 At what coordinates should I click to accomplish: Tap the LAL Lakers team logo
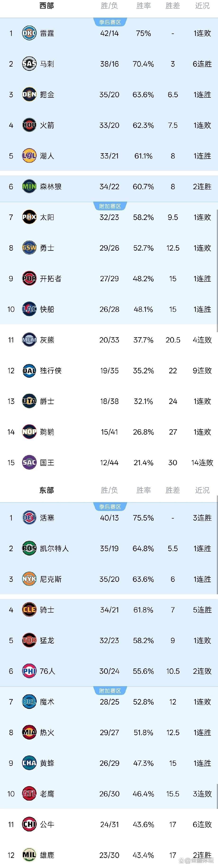tap(29, 156)
